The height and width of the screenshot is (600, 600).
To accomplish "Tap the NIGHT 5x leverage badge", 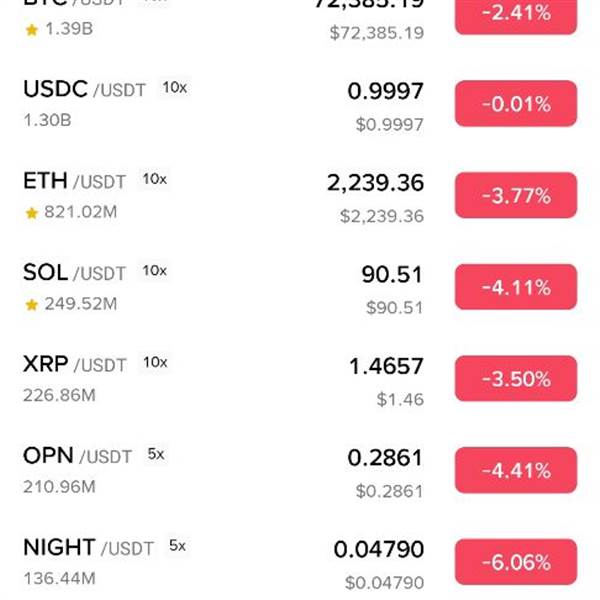I will click(x=177, y=546).
